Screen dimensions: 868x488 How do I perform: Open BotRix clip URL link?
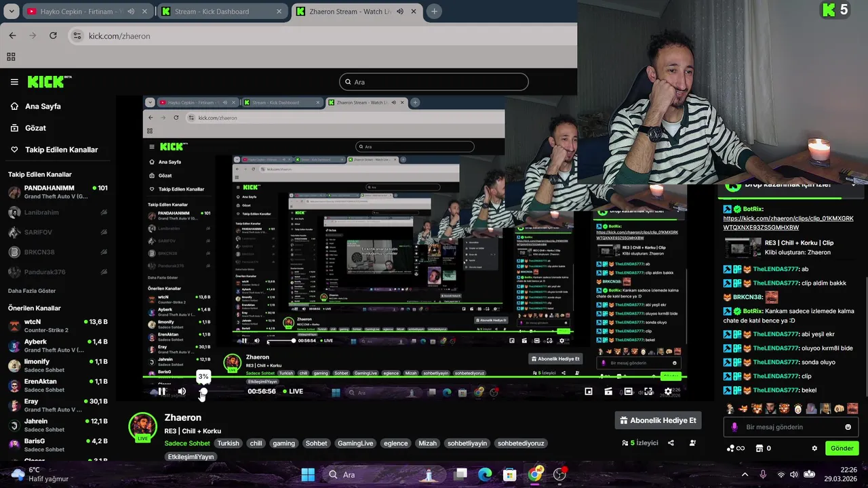coord(788,223)
